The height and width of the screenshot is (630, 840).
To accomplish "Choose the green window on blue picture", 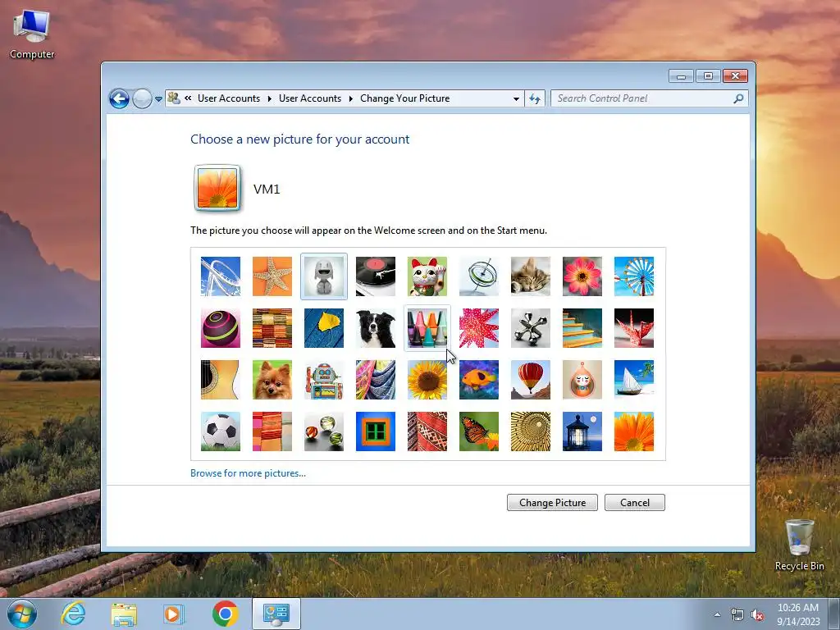I will [376, 431].
